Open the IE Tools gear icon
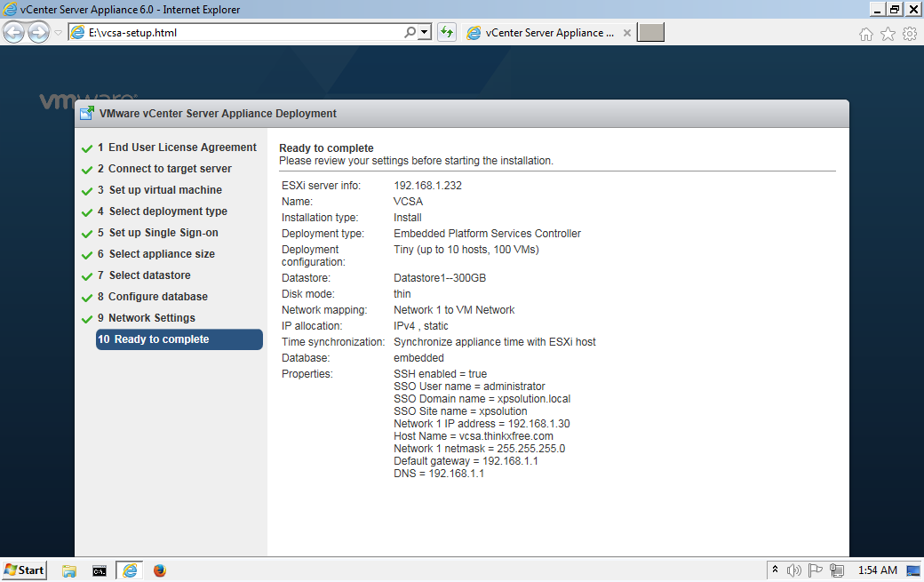 coord(909,34)
